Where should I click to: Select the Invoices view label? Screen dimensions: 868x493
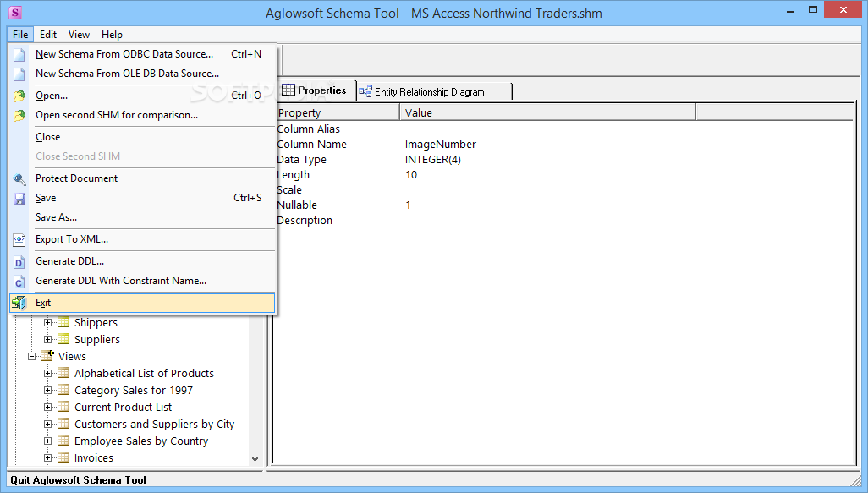[x=94, y=458]
